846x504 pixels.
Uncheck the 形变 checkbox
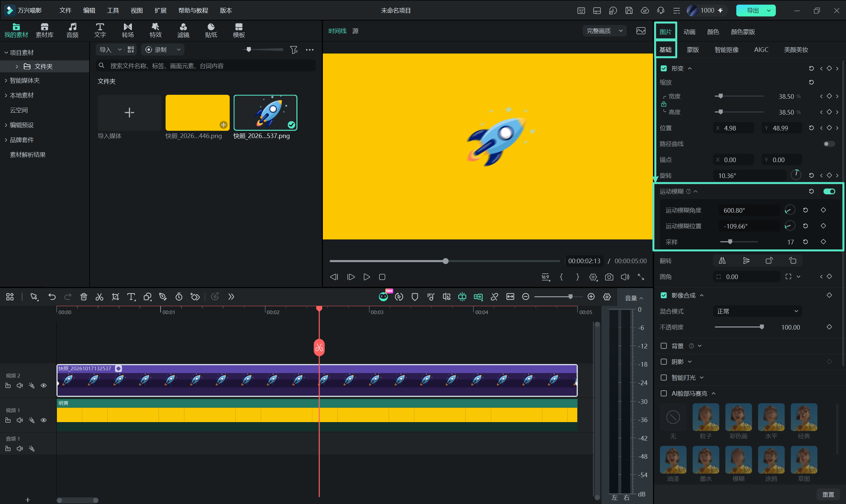[664, 69]
